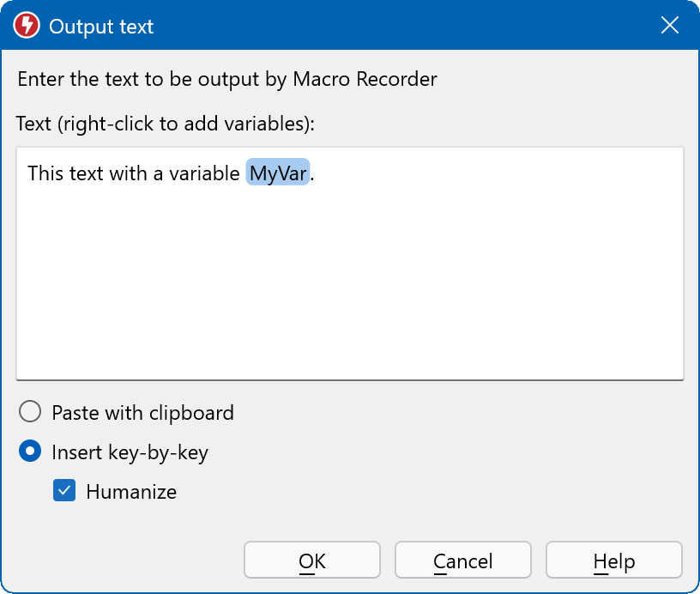Place cursor on the period after MyVar

[313, 174]
